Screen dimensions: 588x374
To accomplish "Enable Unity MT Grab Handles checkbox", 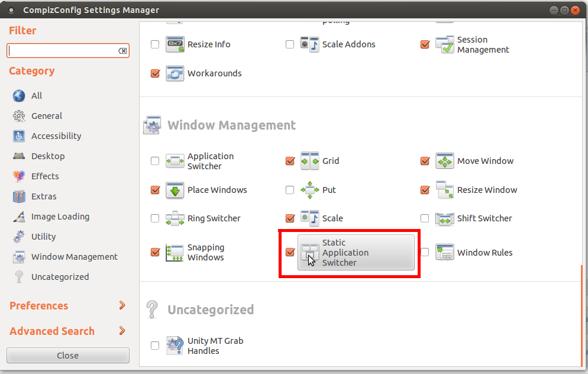I will [x=155, y=346].
